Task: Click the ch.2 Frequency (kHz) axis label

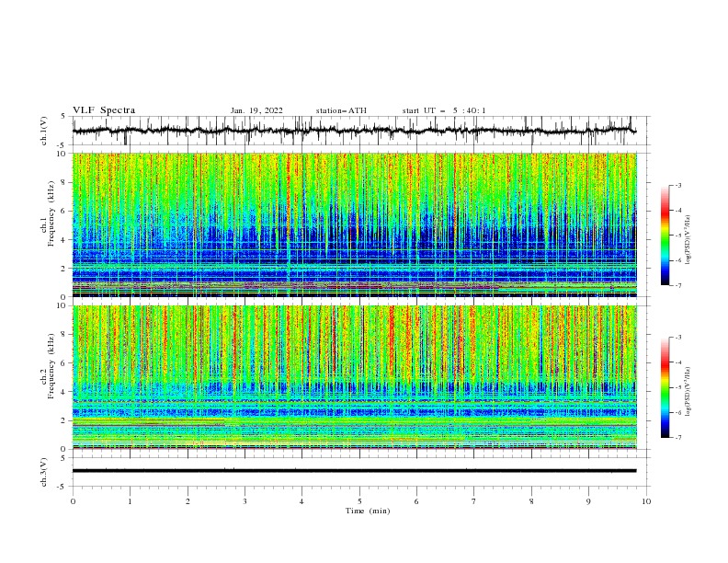Action: pyautogui.click(x=48, y=365)
